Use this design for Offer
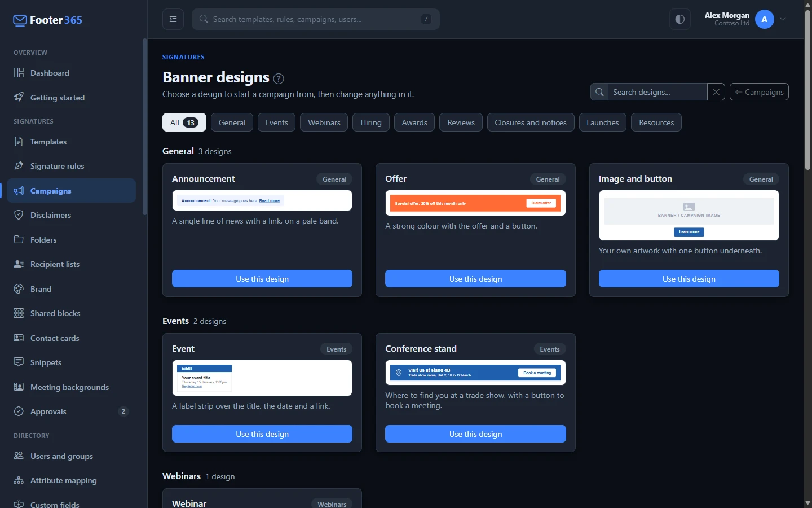812x508 pixels. (x=475, y=279)
